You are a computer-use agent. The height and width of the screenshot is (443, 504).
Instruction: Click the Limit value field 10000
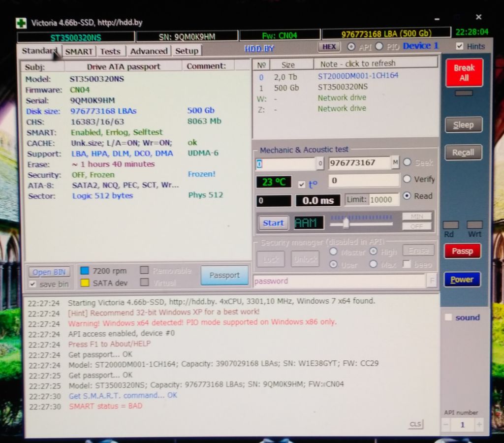click(384, 200)
